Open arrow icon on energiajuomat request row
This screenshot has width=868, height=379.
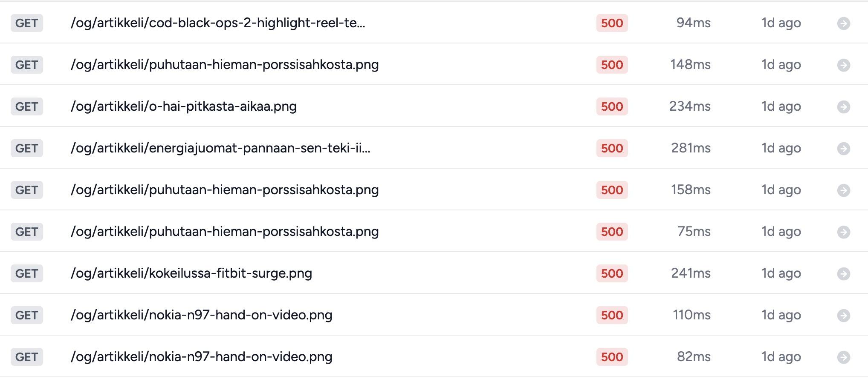click(843, 149)
